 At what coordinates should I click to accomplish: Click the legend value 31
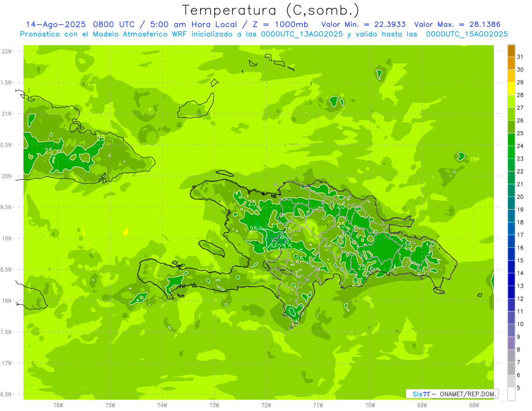click(x=520, y=57)
